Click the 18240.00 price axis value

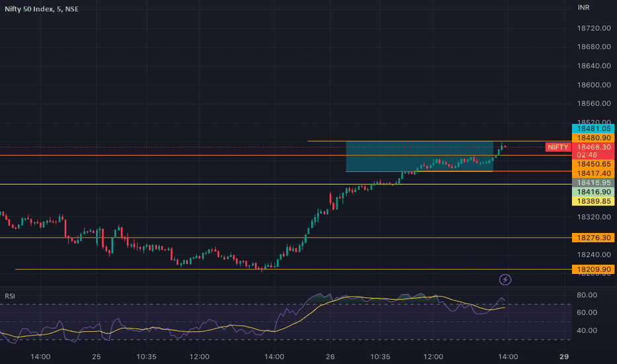click(594, 255)
